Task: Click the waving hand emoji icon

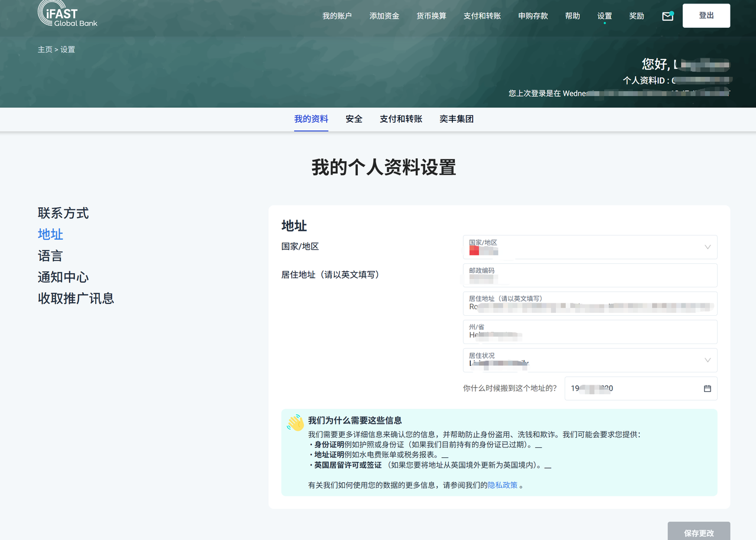Action: click(295, 423)
